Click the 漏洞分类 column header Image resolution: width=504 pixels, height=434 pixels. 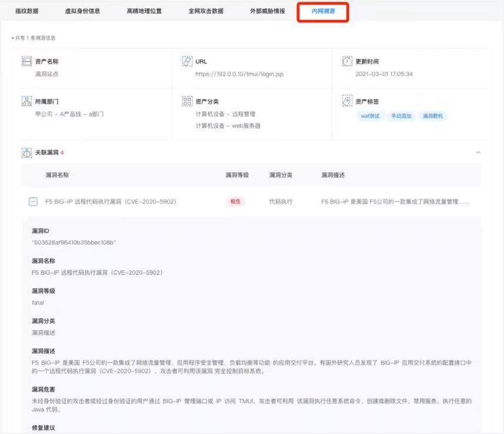281,175
